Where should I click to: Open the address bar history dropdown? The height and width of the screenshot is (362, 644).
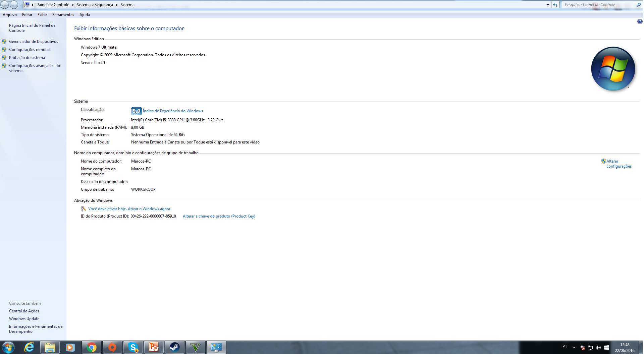point(548,5)
